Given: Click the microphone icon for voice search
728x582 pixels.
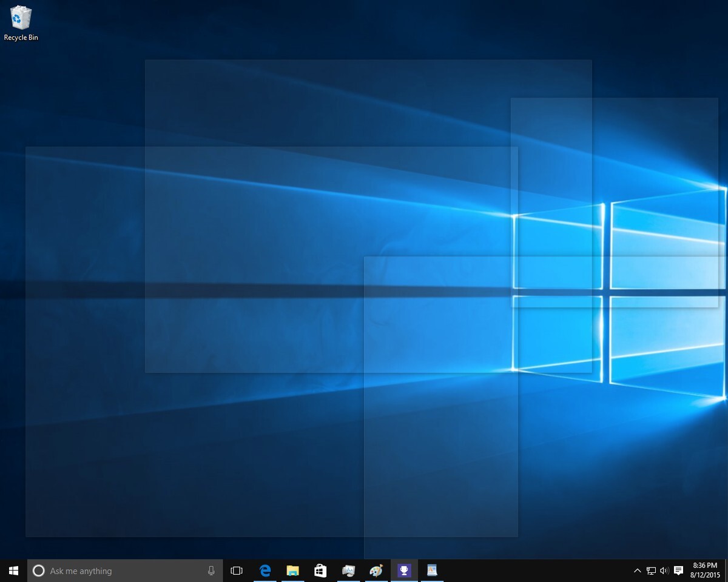Looking at the screenshot, I should coord(211,570).
